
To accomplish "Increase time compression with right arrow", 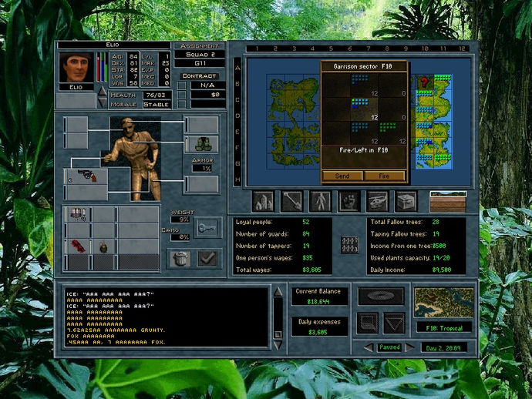I will 410,347.
